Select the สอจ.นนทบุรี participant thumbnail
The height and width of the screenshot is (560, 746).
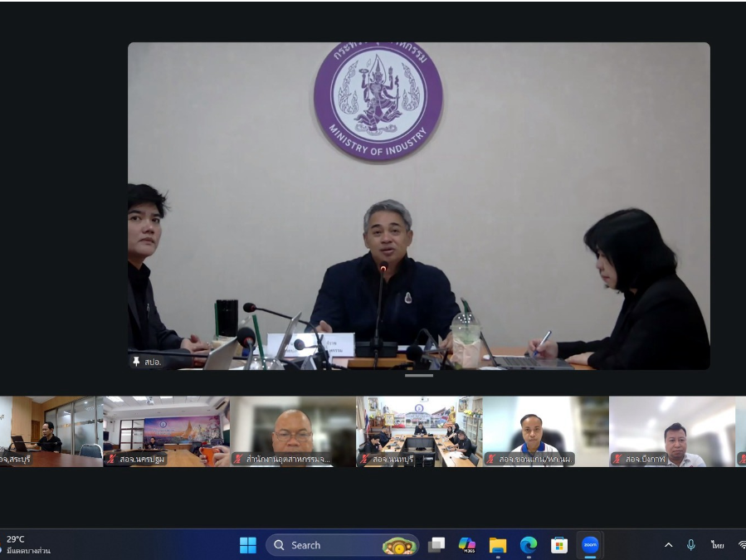click(x=420, y=431)
